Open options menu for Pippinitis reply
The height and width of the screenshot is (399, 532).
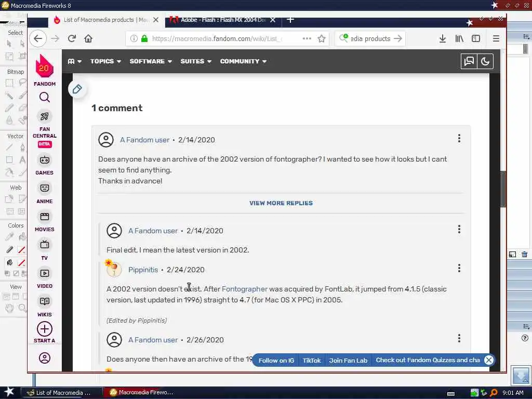(x=459, y=269)
